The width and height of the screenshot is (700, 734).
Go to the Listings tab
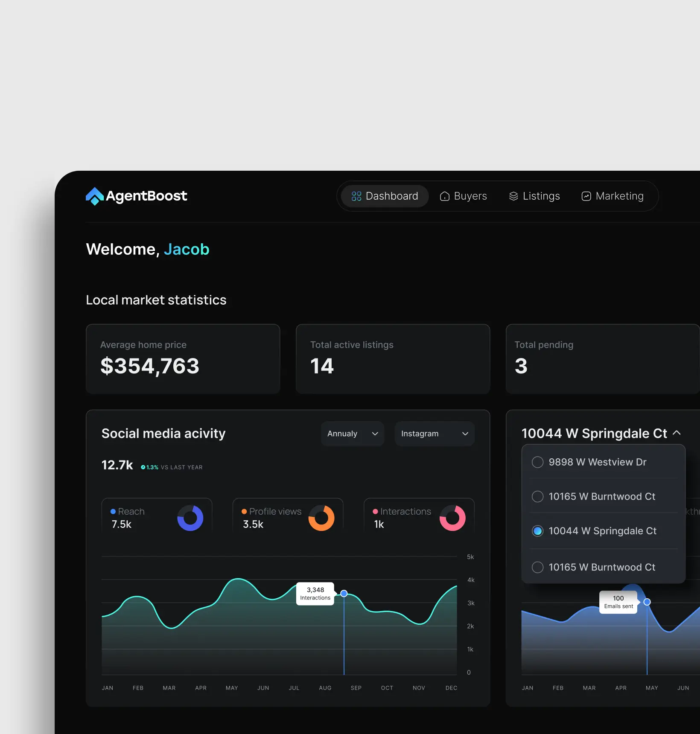tap(534, 196)
